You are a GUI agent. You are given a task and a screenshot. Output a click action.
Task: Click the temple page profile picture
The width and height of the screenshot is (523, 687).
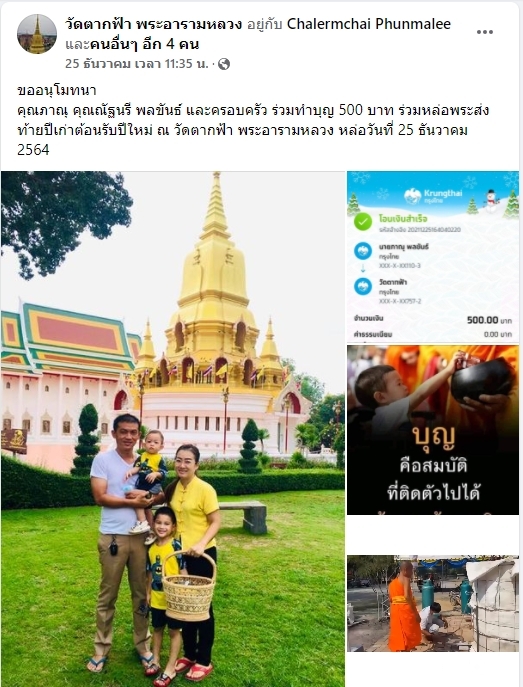[x=37, y=34]
